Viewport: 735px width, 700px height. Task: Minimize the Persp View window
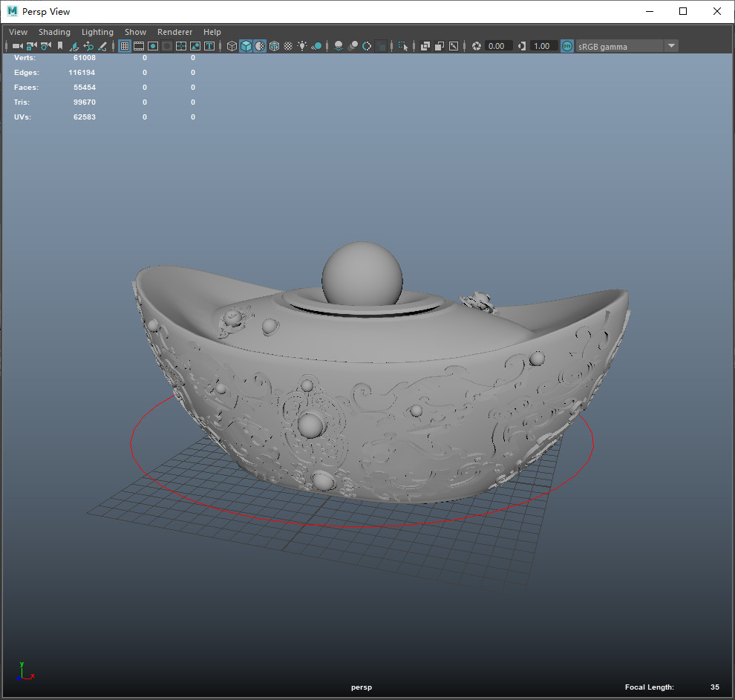[650, 11]
